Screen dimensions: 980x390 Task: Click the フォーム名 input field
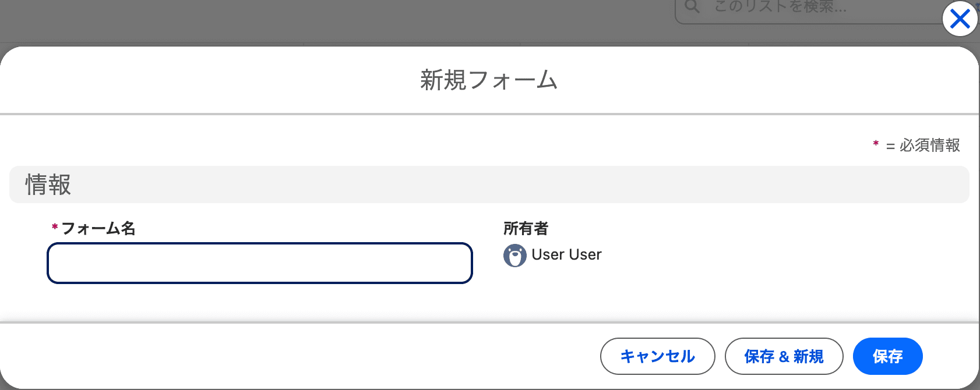[x=259, y=263]
